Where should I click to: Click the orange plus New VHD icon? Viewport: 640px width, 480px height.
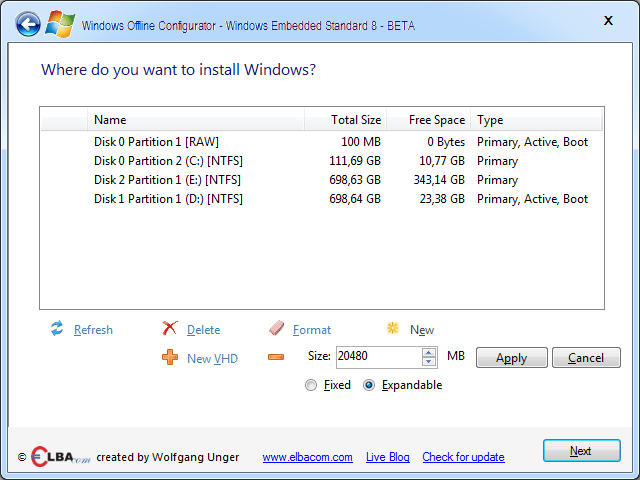pos(170,357)
